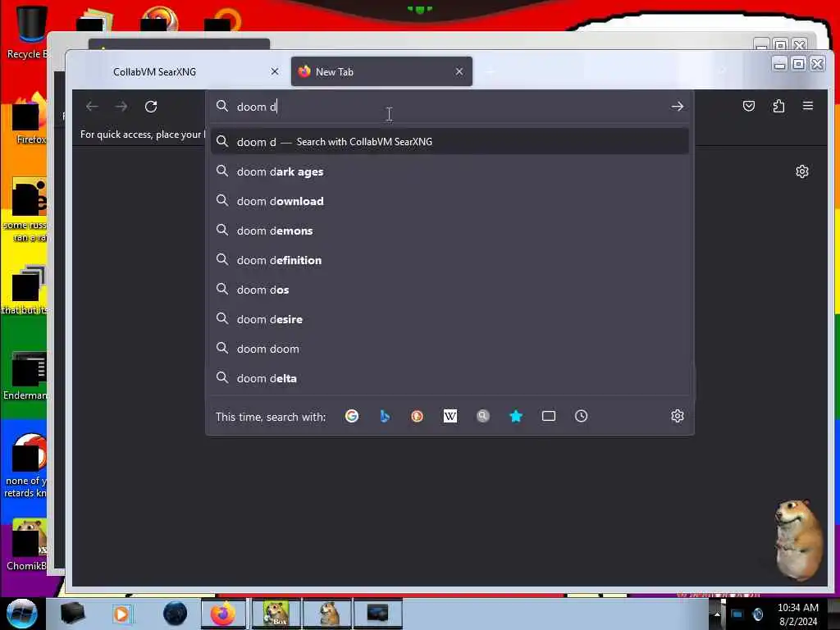Show hidden system tray icons arrow
Image resolution: width=840 pixels, height=630 pixels.
pos(717,614)
